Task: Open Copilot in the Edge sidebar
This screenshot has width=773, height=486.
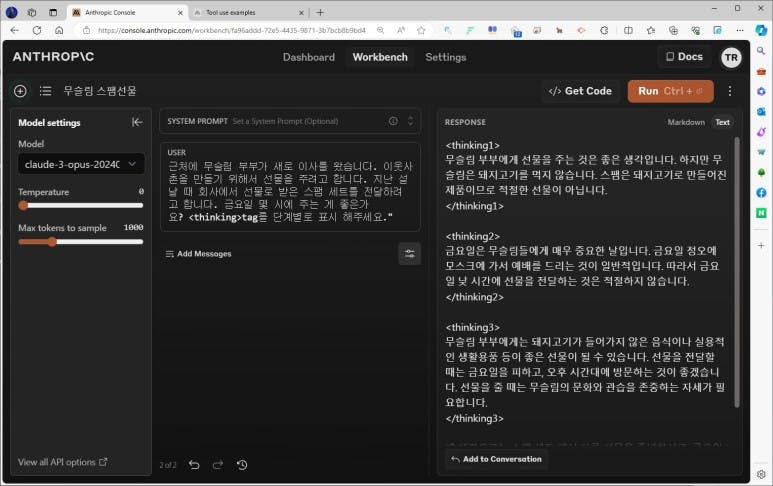Action: click(761, 30)
